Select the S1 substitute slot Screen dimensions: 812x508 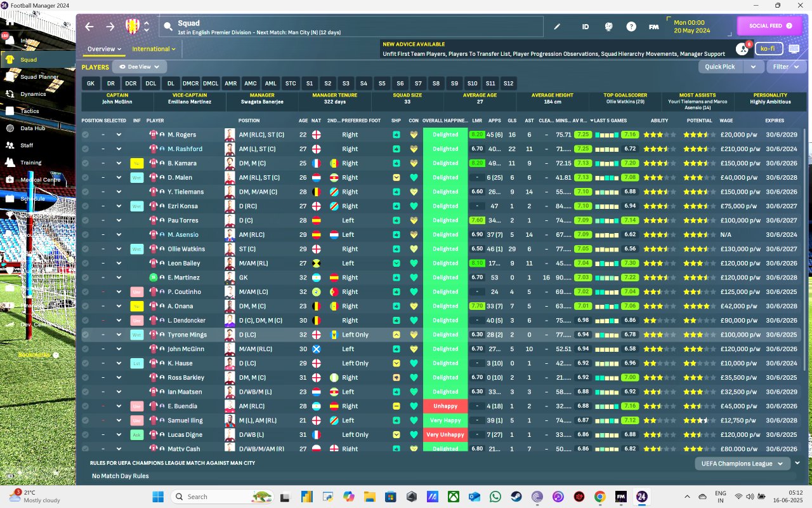pos(310,83)
